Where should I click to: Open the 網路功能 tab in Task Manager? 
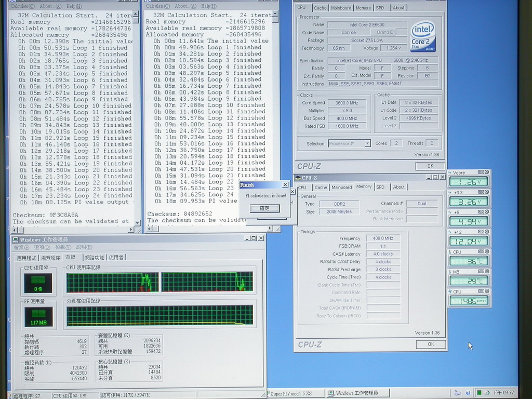[95, 258]
